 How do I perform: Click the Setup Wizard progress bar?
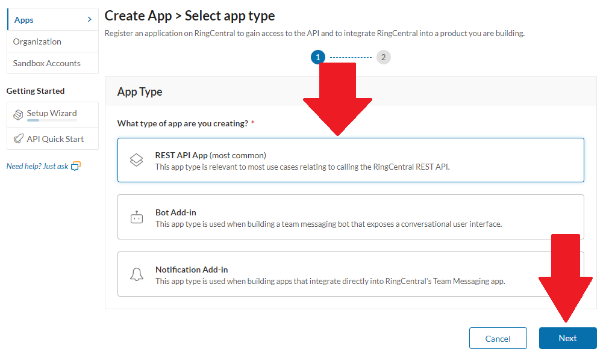(x=52, y=120)
